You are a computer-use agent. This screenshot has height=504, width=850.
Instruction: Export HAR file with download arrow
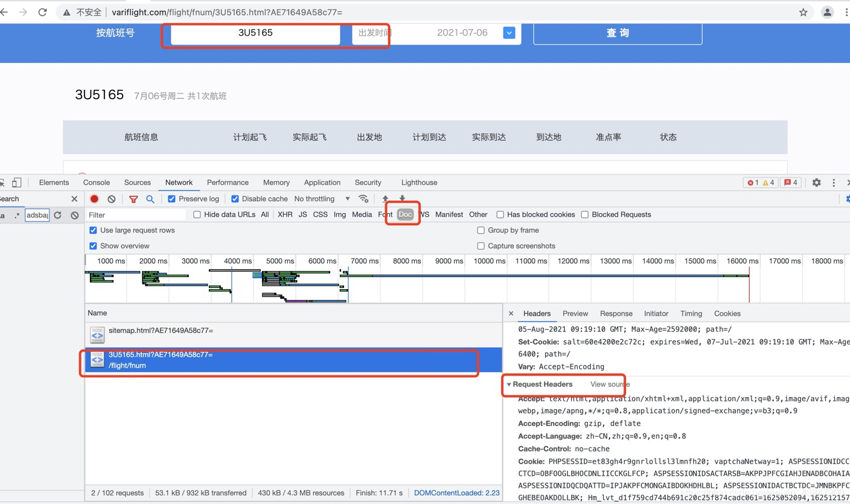[x=402, y=199]
